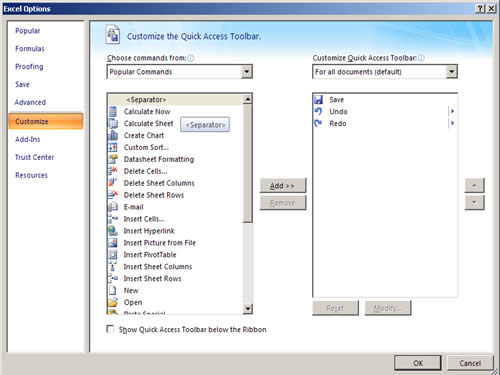The width and height of the screenshot is (500, 375).
Task: Click the help question mark in title bar
Action: (x=480, y=9)
